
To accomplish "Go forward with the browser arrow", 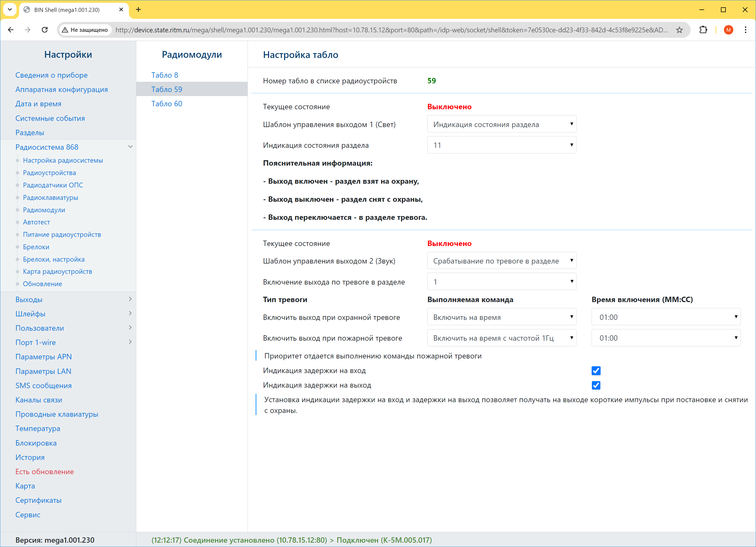I will (x=28, y=30).
